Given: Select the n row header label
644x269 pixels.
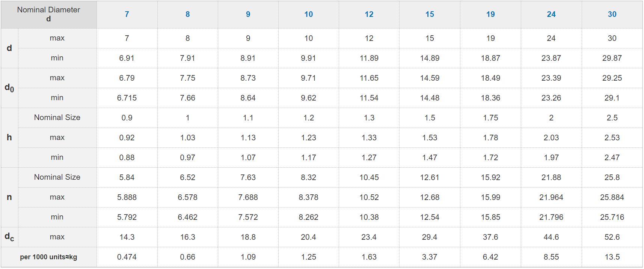Looking at the screenshot, I should click(9, 197).
